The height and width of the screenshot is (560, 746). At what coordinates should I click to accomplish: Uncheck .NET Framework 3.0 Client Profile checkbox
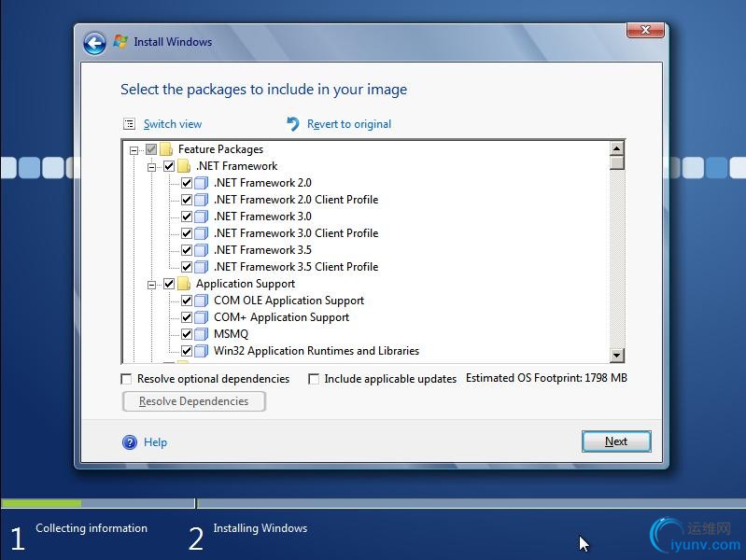(187, 233)
